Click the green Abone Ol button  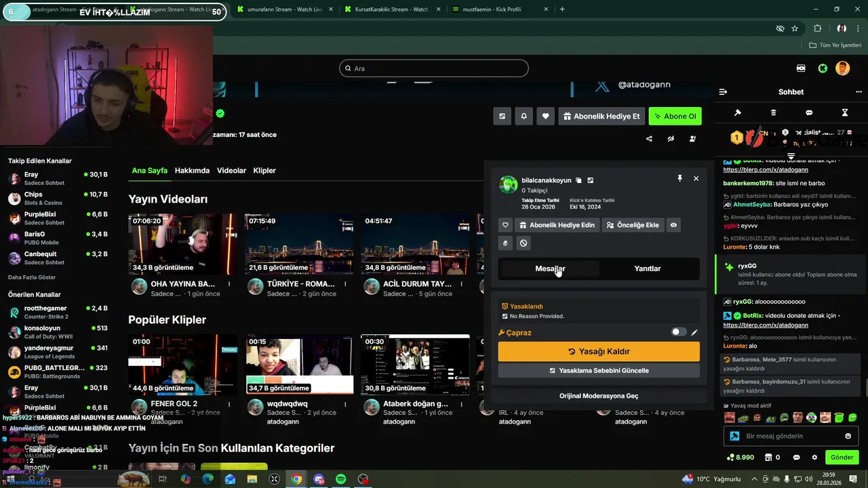pyautogui.click(x=675, y=116)
